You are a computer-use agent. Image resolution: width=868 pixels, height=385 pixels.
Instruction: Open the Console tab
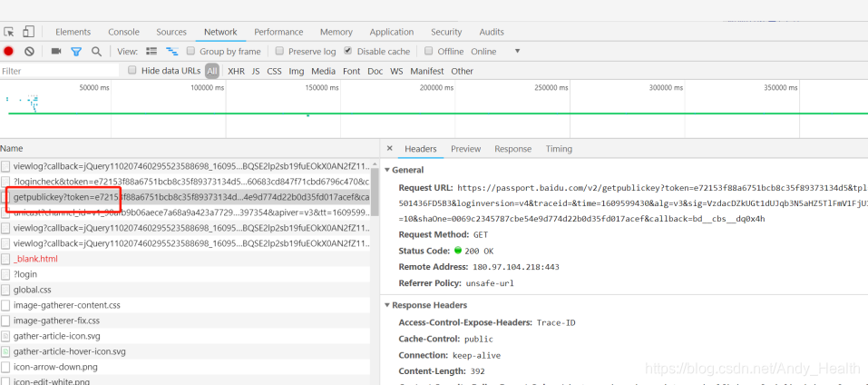[x=123, y=32]
